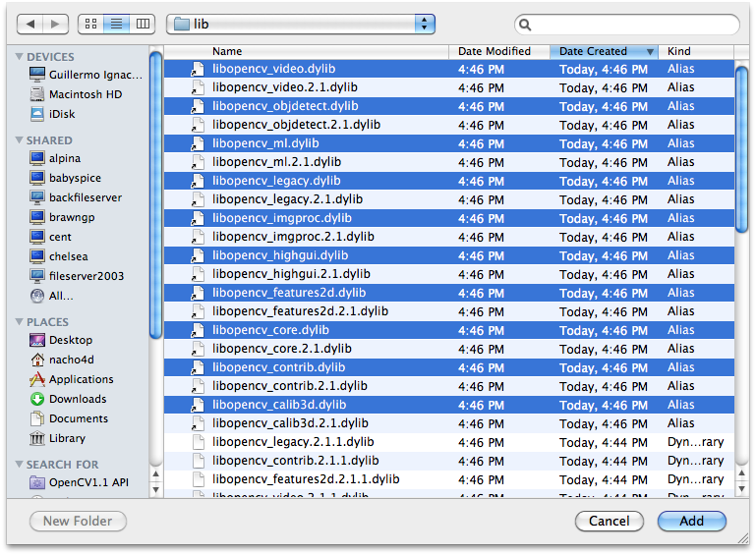Click the file list vertical scrollbar thumb
756x555 pixels.
pos(742,149)
